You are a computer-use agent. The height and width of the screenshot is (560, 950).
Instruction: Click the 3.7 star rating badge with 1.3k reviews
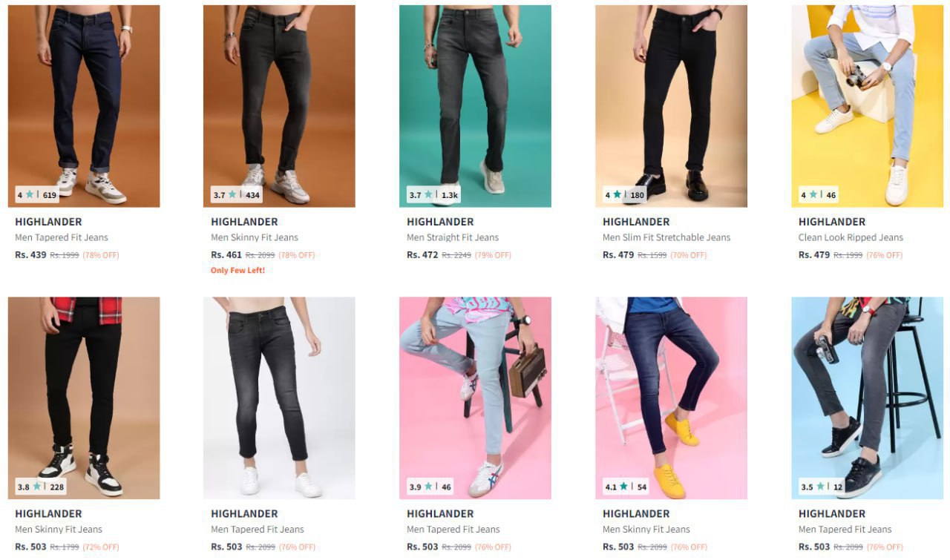click(x=434, y=195)
